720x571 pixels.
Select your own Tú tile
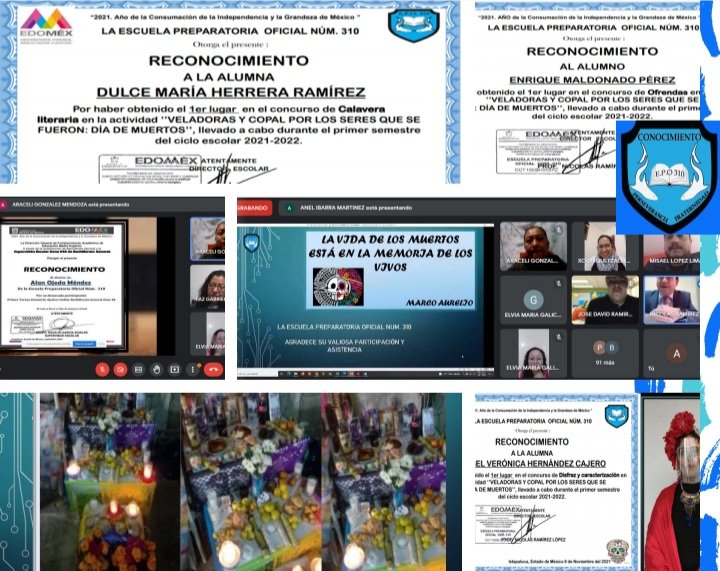[672, 353]
